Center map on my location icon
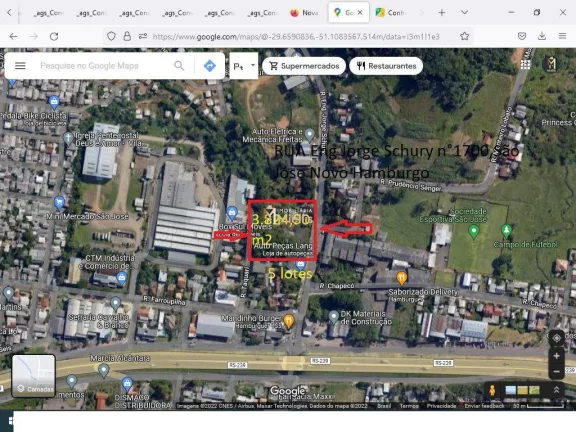The image size is (576, 432). pos(557,338)
